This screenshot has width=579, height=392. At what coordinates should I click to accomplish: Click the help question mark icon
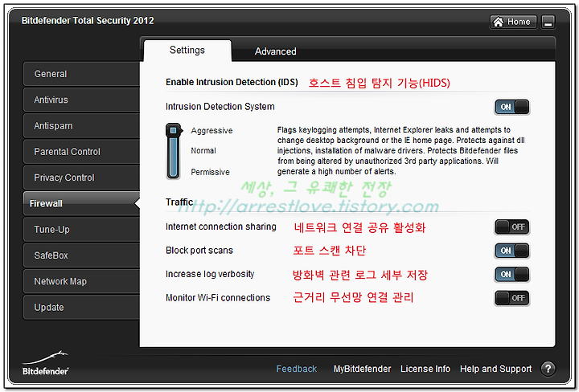point(548,369)
